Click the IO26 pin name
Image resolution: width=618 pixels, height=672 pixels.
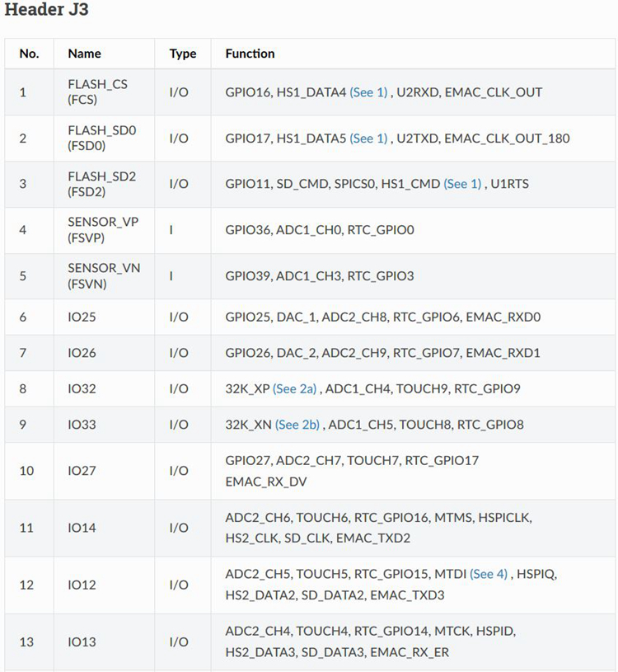tap(82, 353)
